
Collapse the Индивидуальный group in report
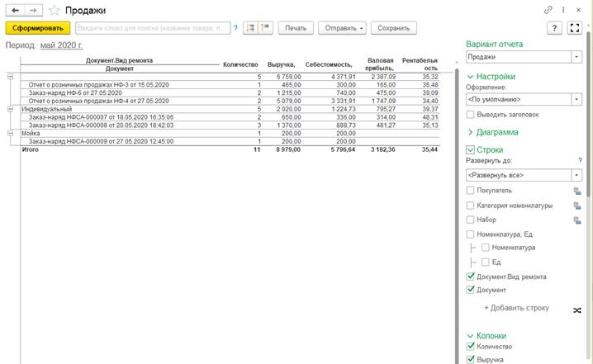tap(10, 108)
